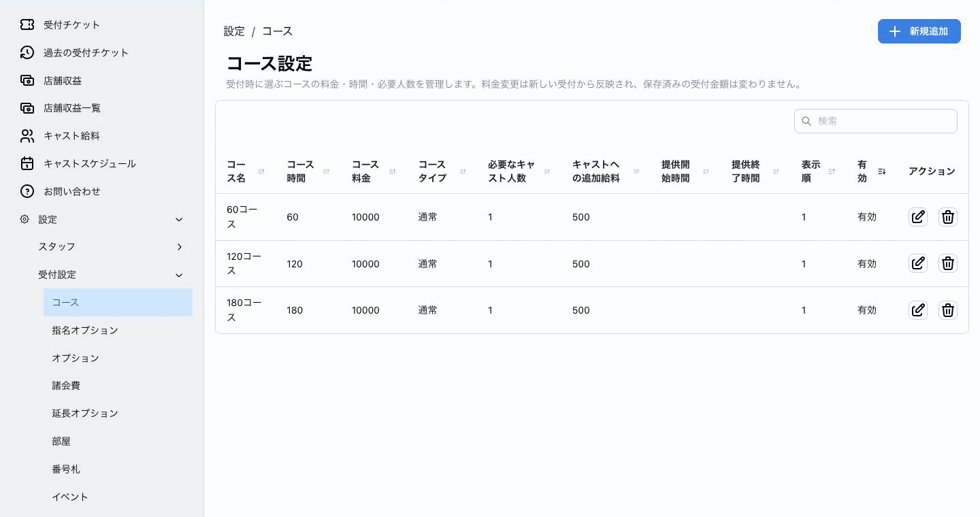Delete the 60コース row
The width and height of the screenshot is (980, 517).
pos(948,217)
